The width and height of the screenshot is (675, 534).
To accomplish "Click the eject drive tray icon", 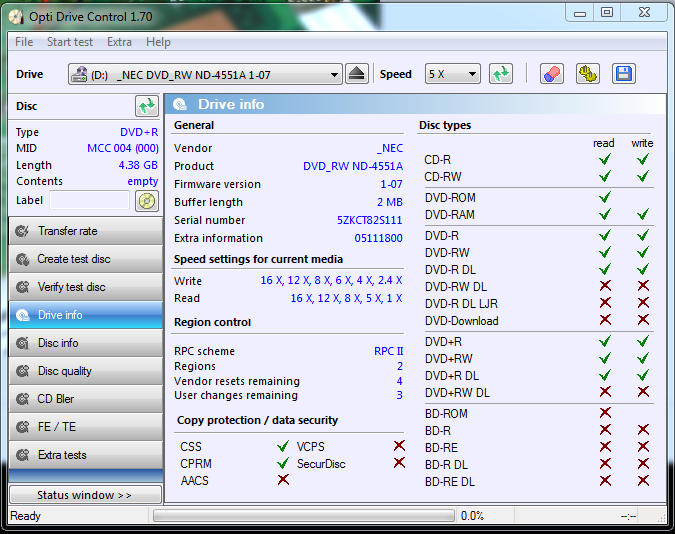I will point(357,74).
